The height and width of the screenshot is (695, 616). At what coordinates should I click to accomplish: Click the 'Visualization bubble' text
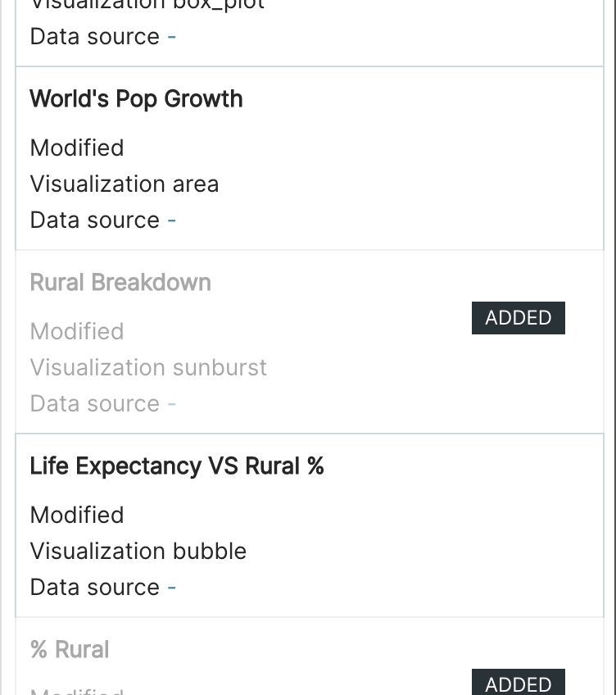138,552
